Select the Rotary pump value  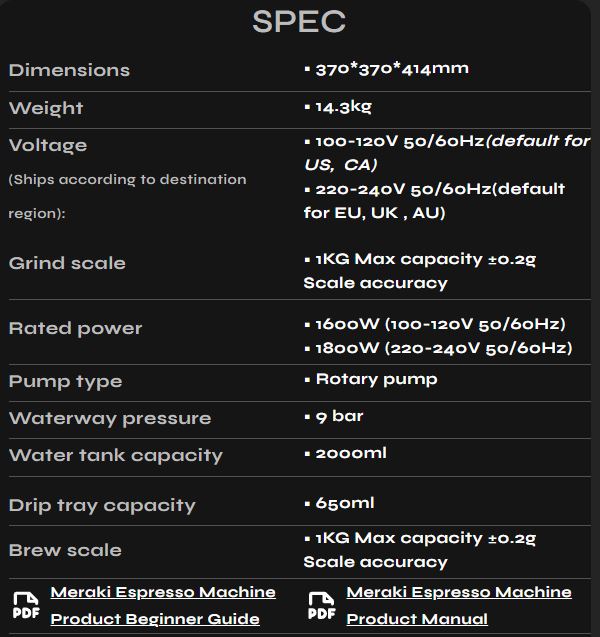pos(377,379)
